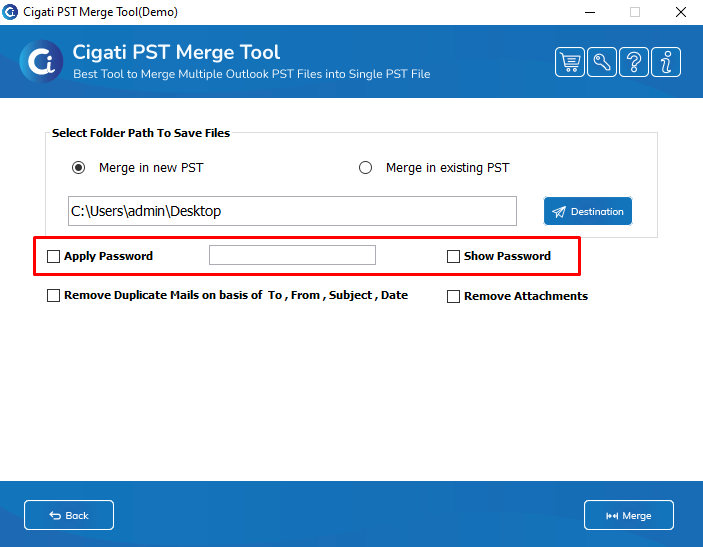This screenshot has width=703, height=547.
Task: Tick the Show Password checkbox
Action: coord(453,256)
